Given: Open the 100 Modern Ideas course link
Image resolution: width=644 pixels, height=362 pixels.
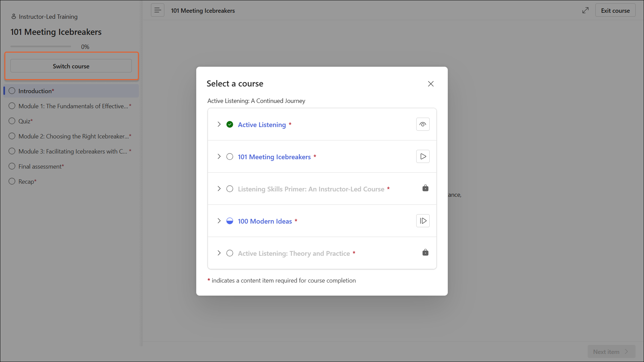Looking at the screenshot, I should [x=265, y=221].
